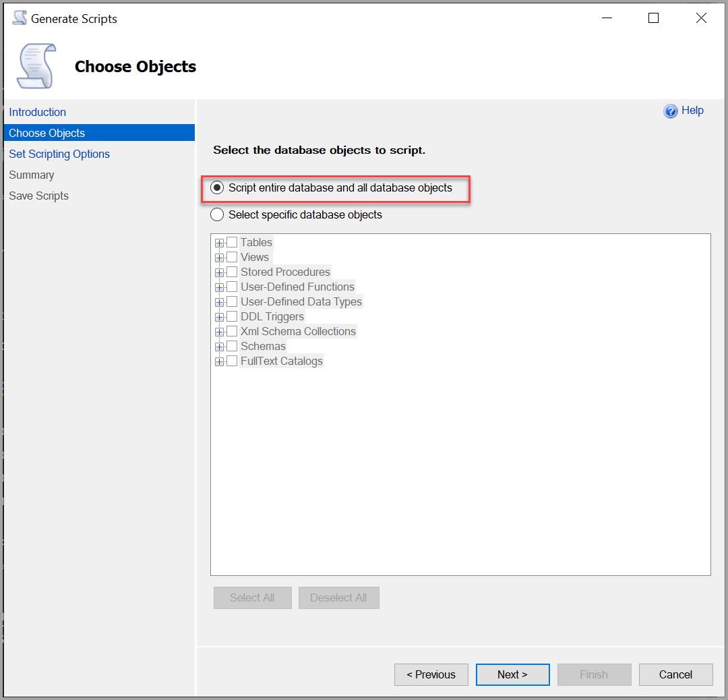Go to the Introduction page
Screen dimensions: 728x700
click(x=37, y=112)
